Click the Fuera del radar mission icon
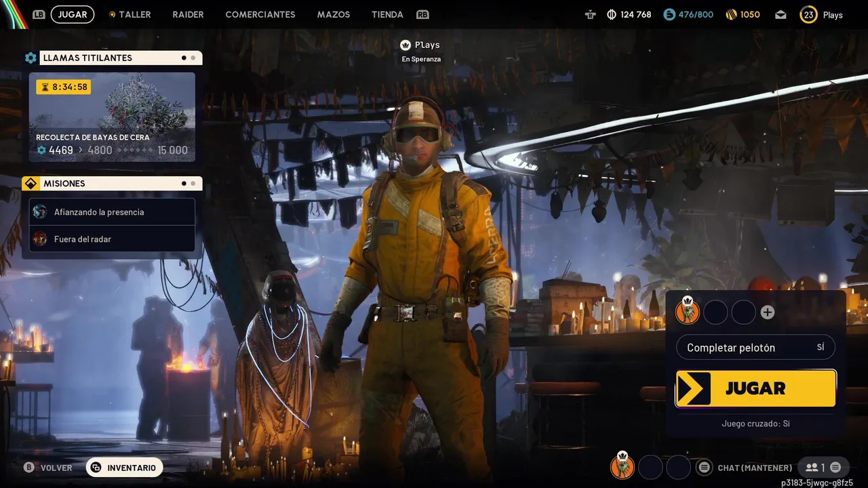 coord(40,239)
